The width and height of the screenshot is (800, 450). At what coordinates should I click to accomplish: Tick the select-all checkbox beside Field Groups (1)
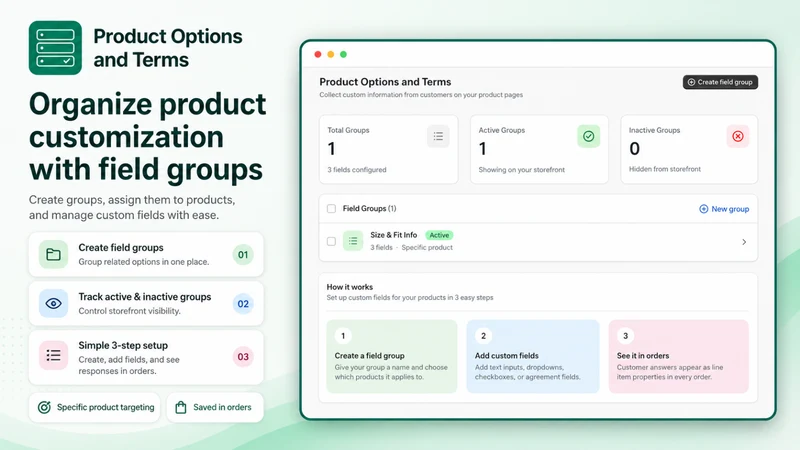[331, 209]
